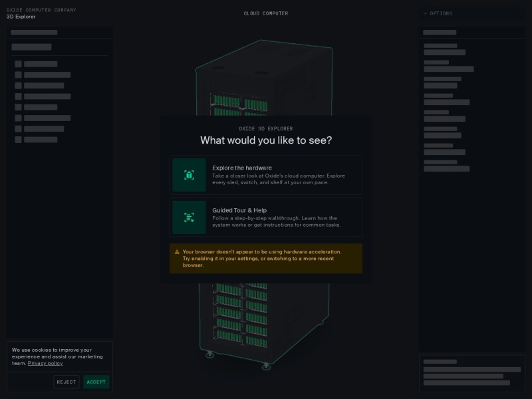532x399 pixels.
Task: Accept the cookies
Action: tap(96, 382)
